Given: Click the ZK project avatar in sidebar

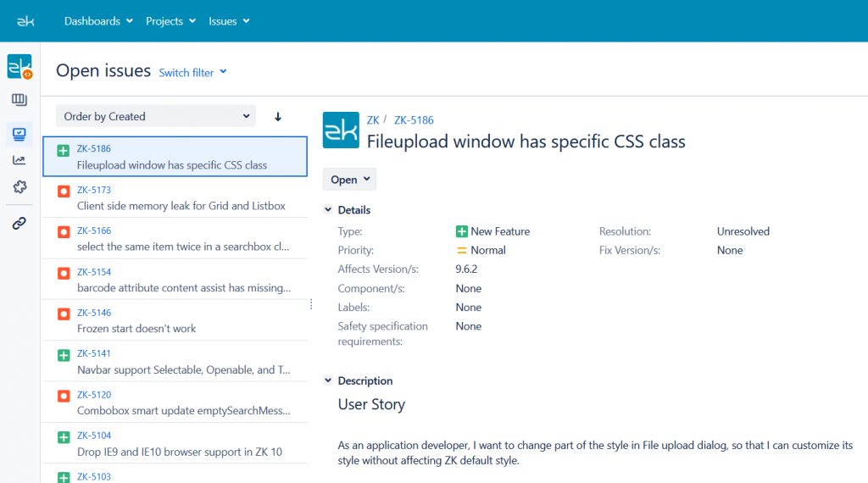Looking at the screenshot, I should (x=19, y=67).
